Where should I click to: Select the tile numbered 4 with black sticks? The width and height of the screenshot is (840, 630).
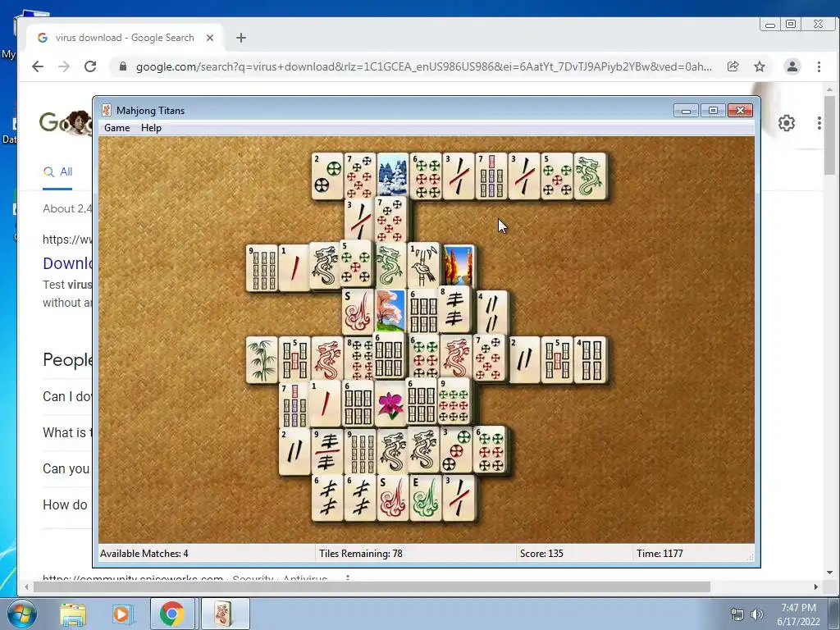[x=491, y=313]
